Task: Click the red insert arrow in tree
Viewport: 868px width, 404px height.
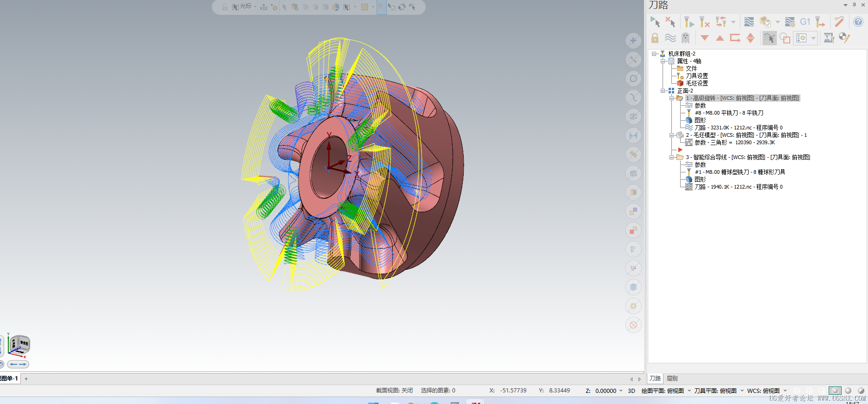Action: [x=680, y=150]
